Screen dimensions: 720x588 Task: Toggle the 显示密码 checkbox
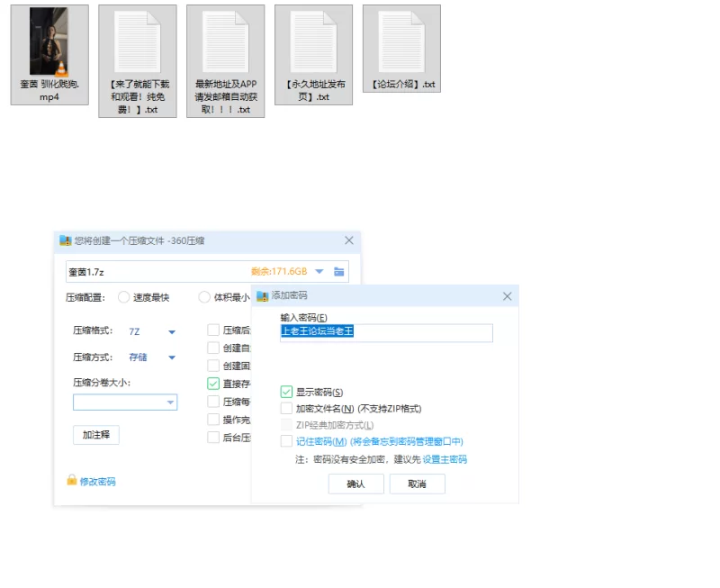(x=286, y=392)
